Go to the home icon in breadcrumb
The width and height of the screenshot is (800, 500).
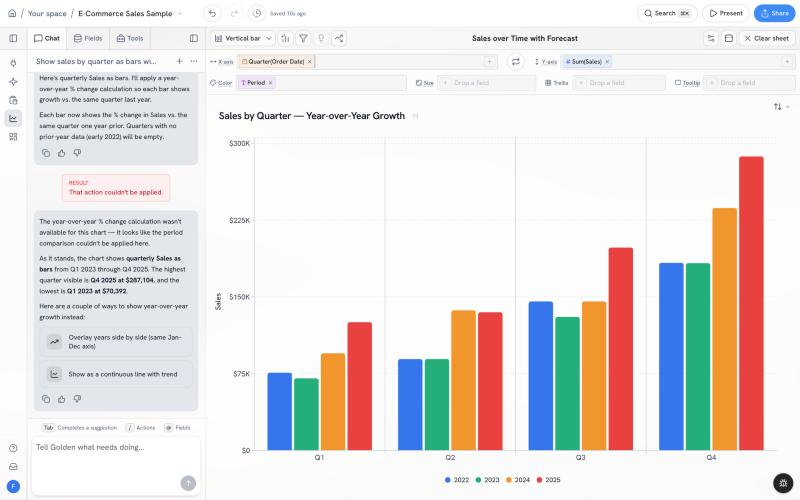tap(12, 13)
